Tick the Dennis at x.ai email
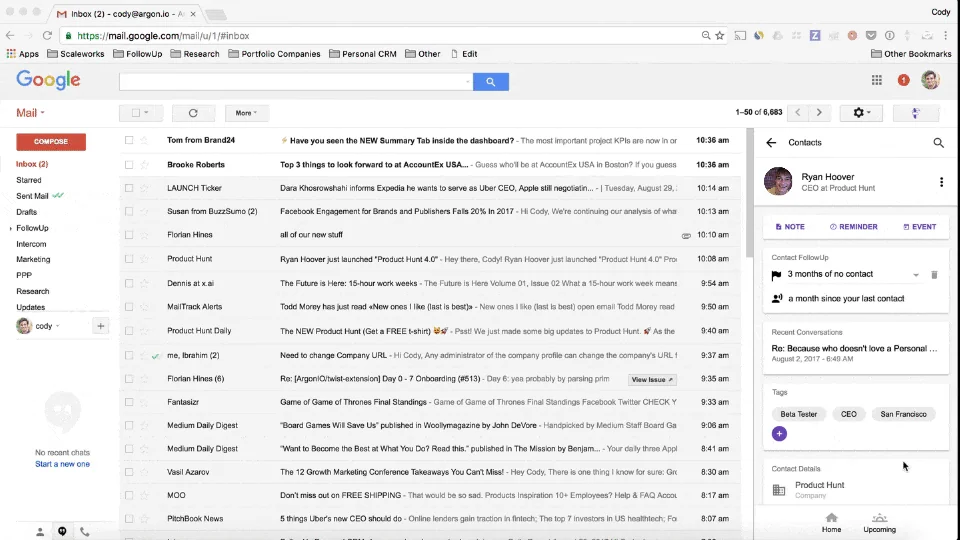The image size is (960, 540). click(x=129, y=283)
